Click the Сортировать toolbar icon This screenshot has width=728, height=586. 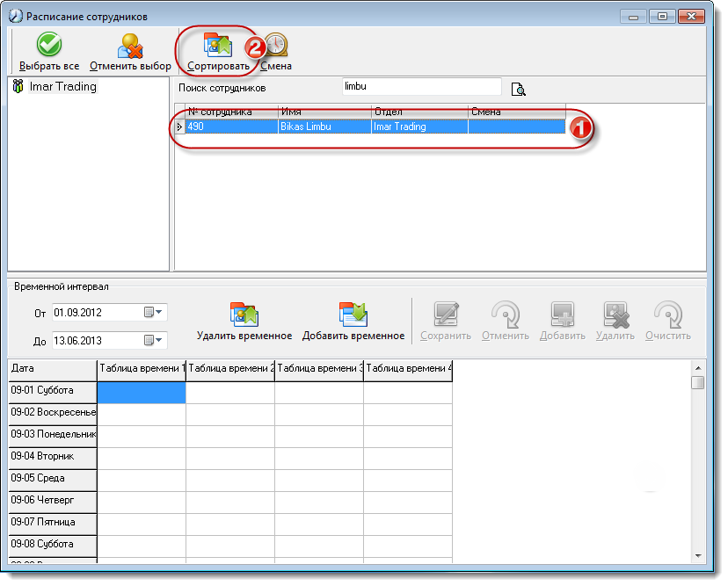pyautogui.click(x=218, y=45)
